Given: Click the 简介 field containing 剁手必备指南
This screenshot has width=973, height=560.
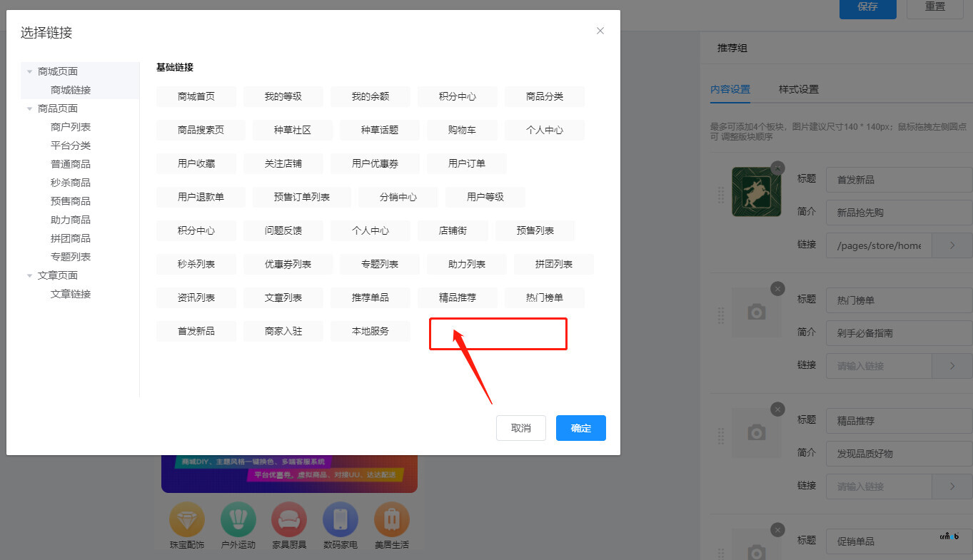Looking at the screenshot, I should coord(899,333).
